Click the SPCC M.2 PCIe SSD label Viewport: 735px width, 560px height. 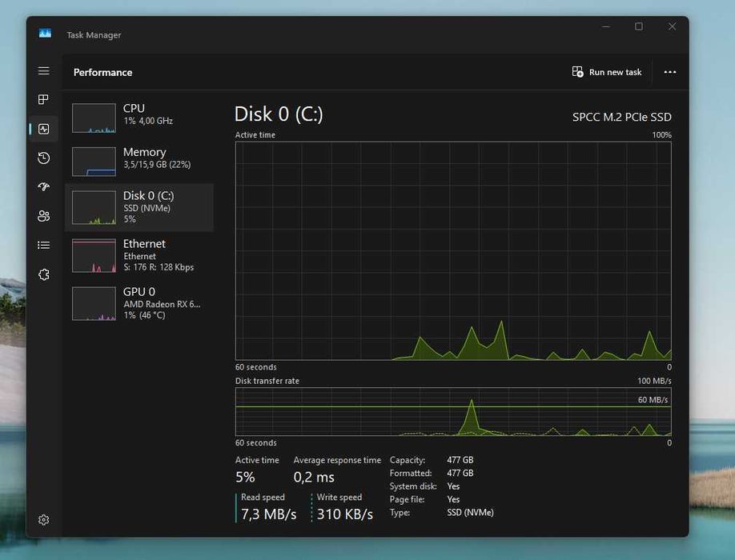click(x=621, y=117)
